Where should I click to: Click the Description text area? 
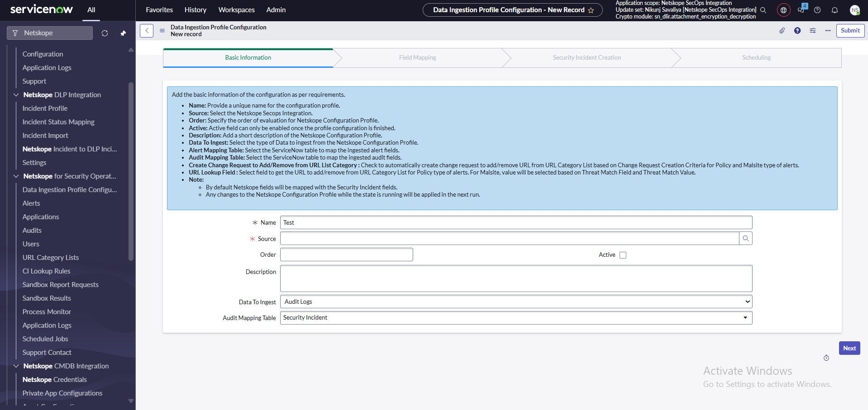coord(516,278)
